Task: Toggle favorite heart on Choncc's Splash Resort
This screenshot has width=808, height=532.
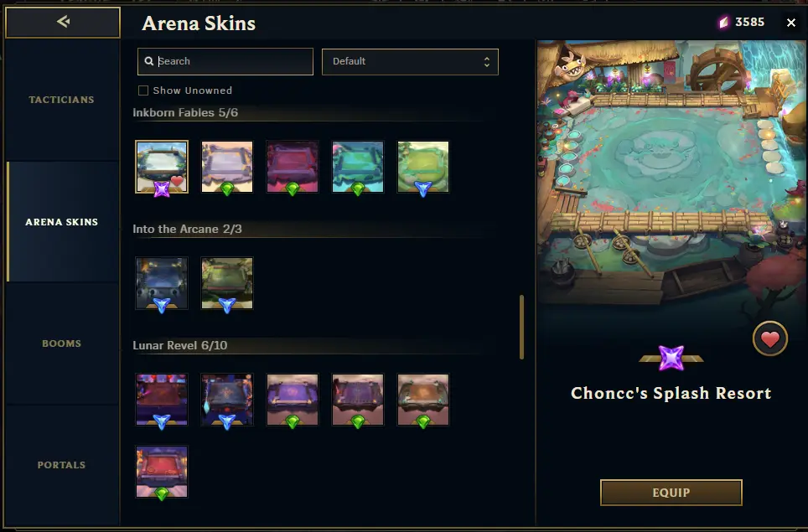Action: 770,338
